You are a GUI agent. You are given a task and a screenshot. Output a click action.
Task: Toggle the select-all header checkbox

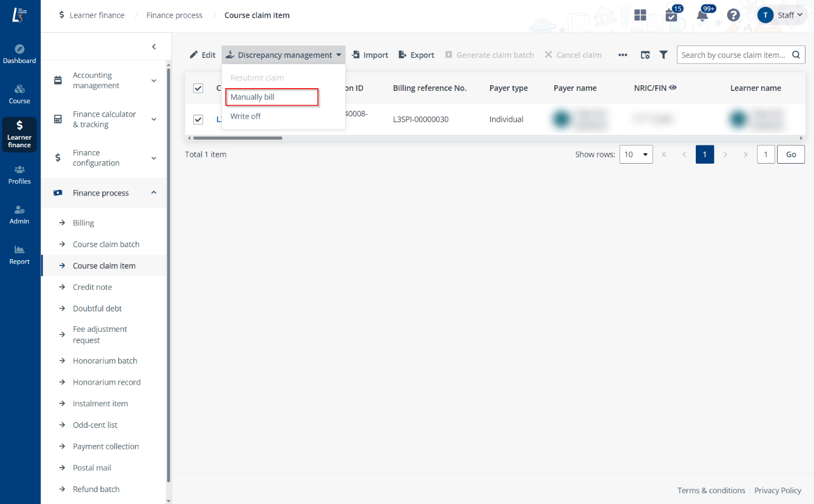(x=198, y=88)
